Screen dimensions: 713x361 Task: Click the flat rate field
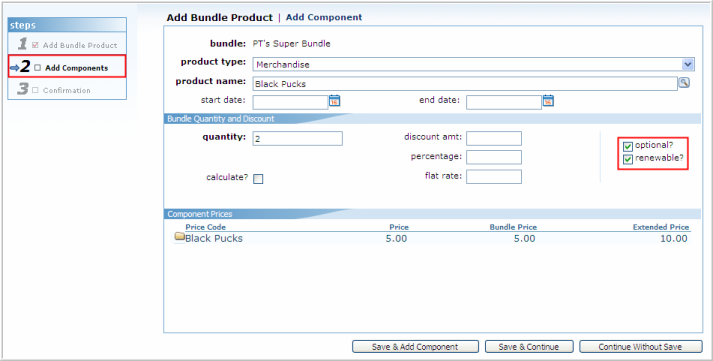click(494, 176)
